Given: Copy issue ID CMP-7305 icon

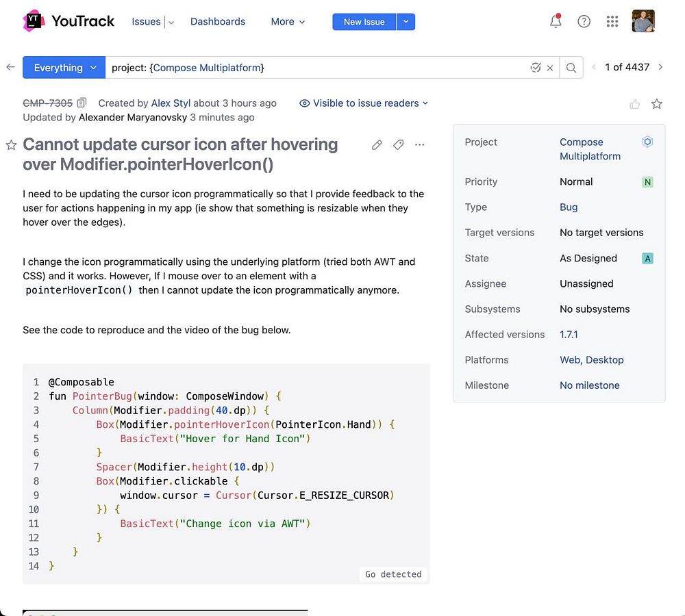Looking at the screenshot, I should pyautogui.click(x=82, y=103).
